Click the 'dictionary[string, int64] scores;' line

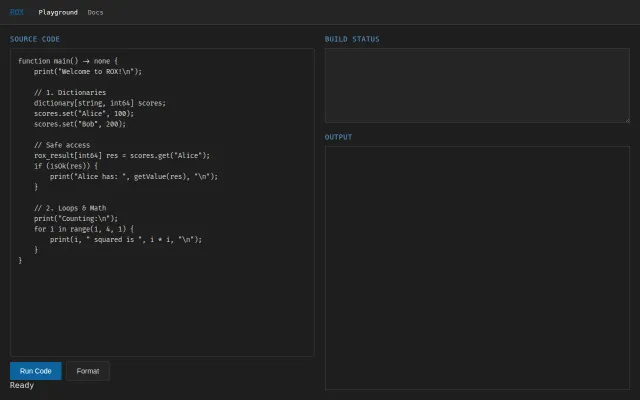[x=100, y=103]
